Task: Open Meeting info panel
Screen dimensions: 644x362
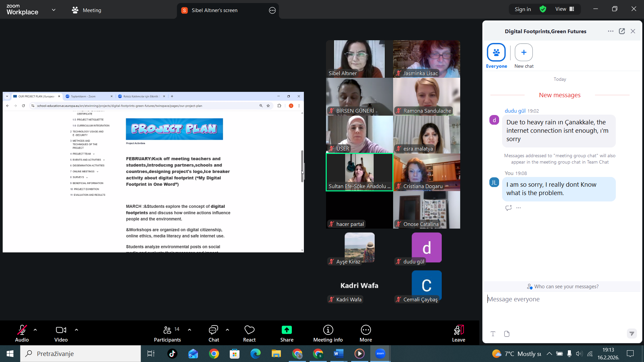Action: 328,333
